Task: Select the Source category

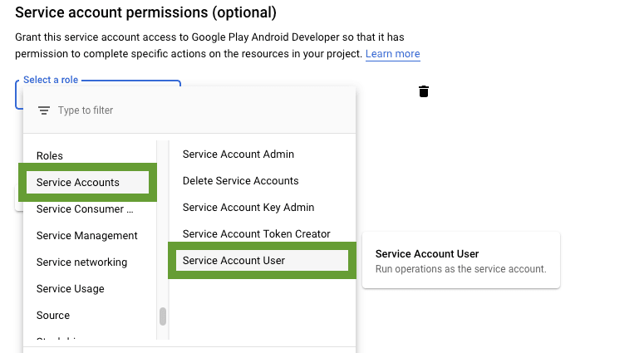Action: coord(53,316)
